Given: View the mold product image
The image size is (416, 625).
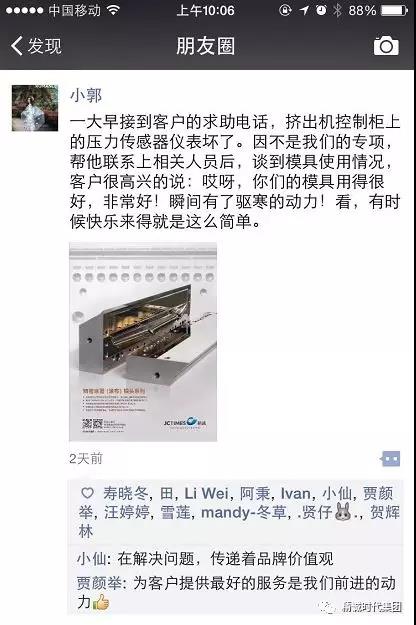Looking at the screenshot, I should click(x=143, y=342).
